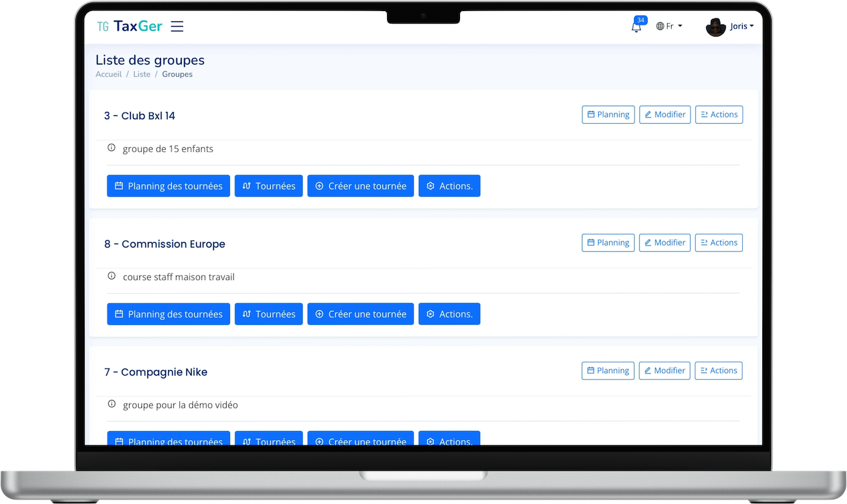Open Planning des tournées for Club Bxl 14

point(168,186)
